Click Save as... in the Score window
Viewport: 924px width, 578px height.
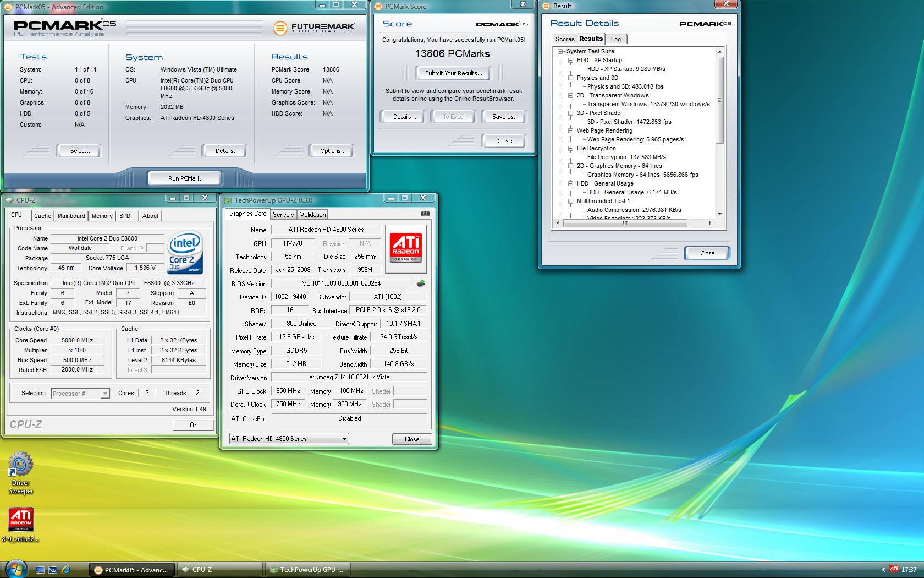[x=505, y=117]
